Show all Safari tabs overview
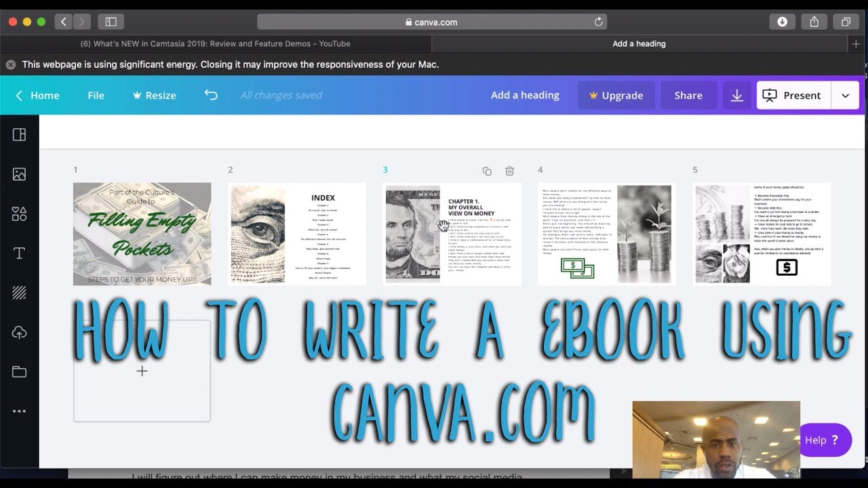 point(846,22)
